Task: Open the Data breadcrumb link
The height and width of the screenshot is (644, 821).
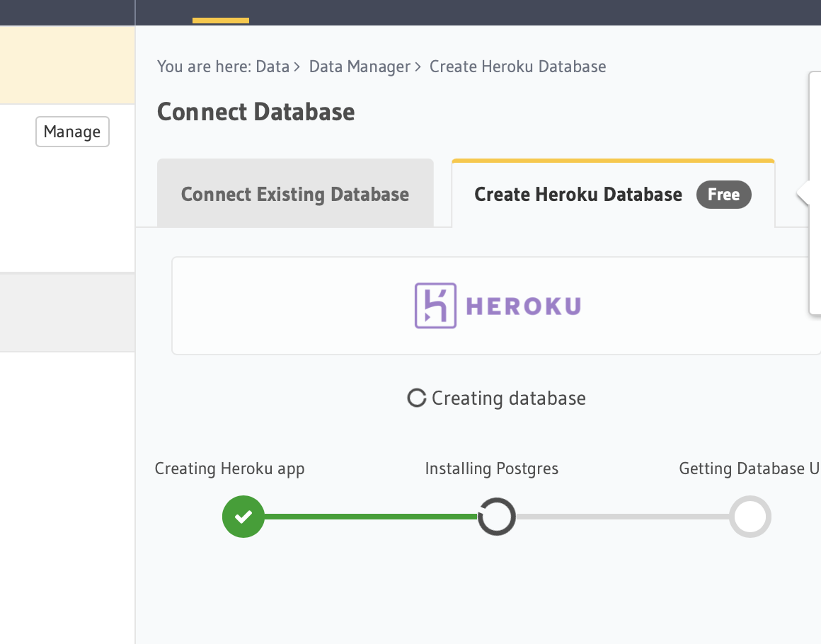Action: (x=272, y=67)
